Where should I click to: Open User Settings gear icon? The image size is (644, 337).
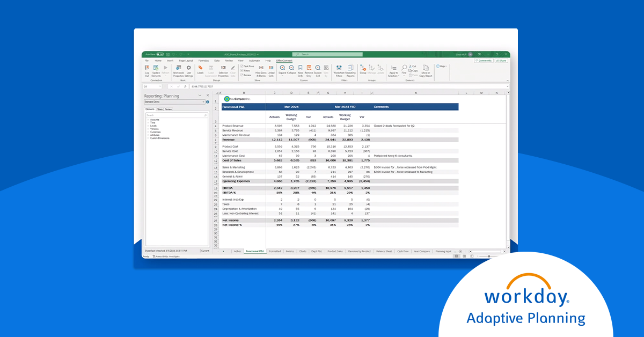click(x=189, y=69)
